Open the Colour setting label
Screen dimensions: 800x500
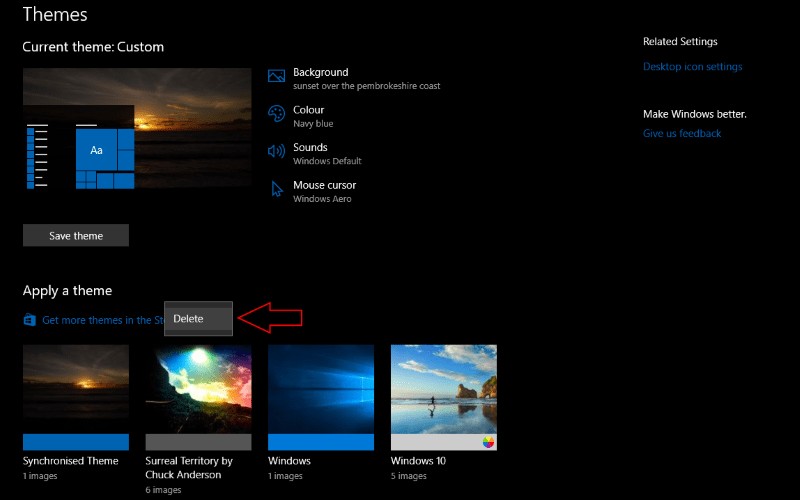308,110
